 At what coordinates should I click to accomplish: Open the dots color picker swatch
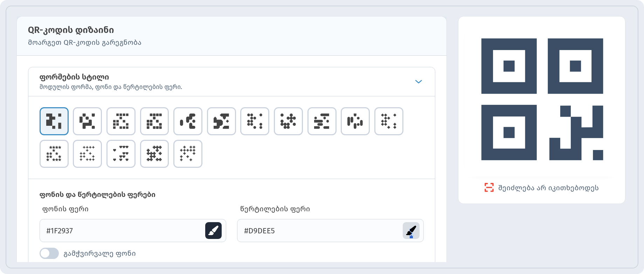[411, 231]
